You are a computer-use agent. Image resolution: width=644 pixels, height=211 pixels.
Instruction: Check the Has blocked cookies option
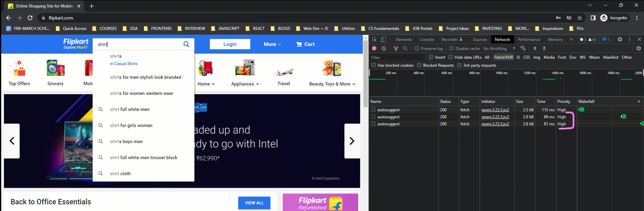pyautogui.click(x=374, y=65)
